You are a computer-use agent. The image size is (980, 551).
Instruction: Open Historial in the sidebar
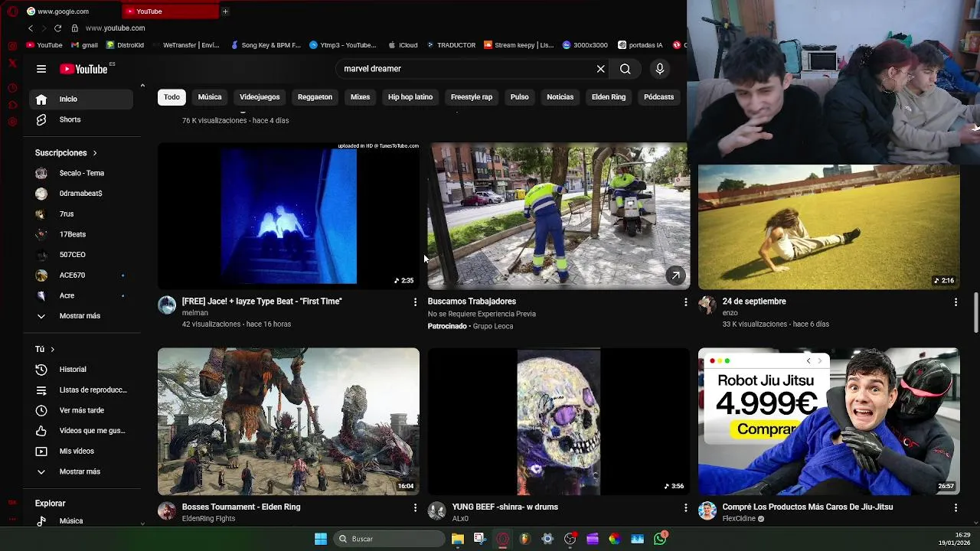[x=81, y=370]
